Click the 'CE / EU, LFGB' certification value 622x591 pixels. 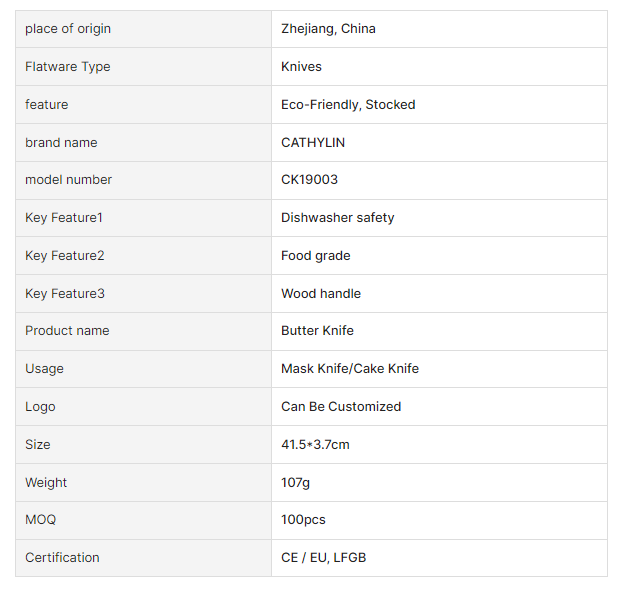(323, 558)
